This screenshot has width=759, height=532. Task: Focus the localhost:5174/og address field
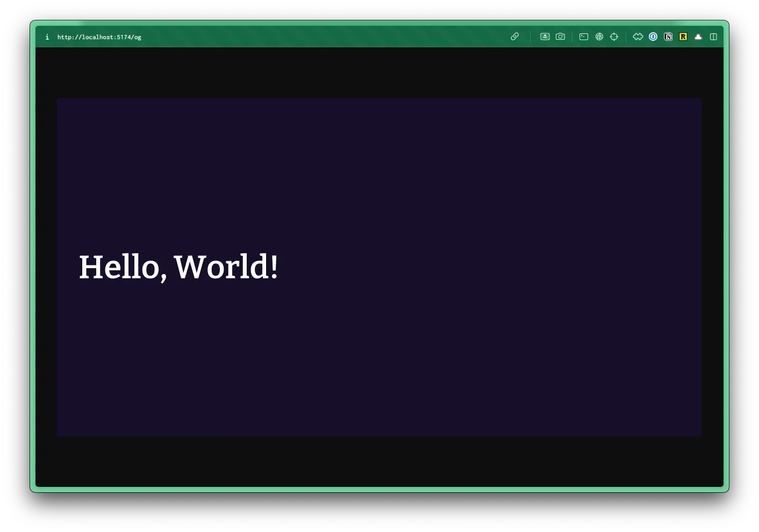(x=99, y=37)
